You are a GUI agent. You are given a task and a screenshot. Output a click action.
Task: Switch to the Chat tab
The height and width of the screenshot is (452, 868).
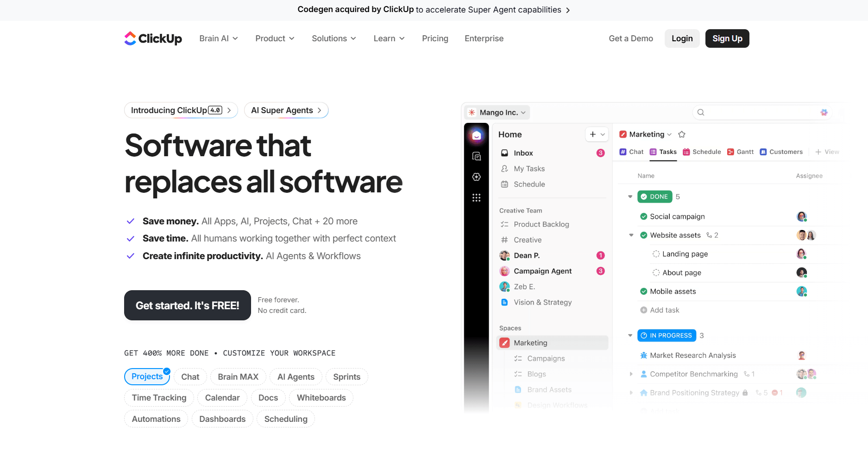point(632,152)
